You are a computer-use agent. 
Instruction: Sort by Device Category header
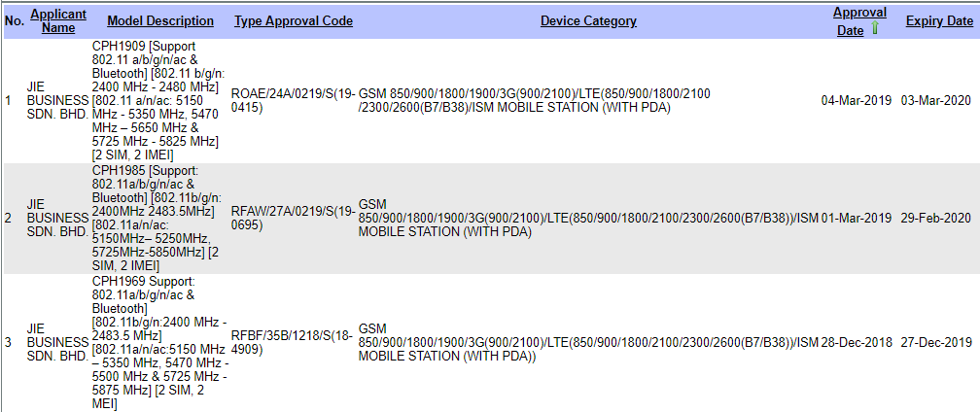[x=588, y=20]
